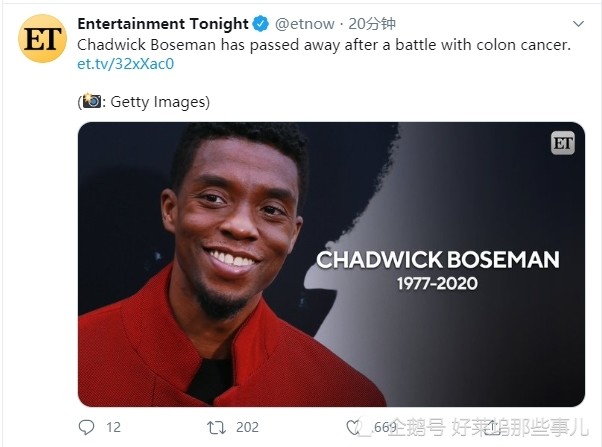602x447 pixels.
Task: Click the 20分钟 timestamp
Action: tap(372, 24)
